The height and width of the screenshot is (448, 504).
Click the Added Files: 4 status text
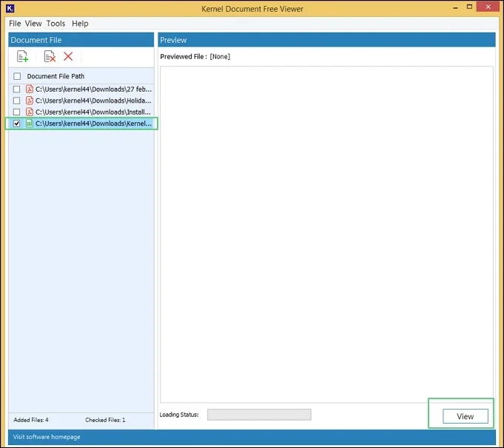coord(31,420)
